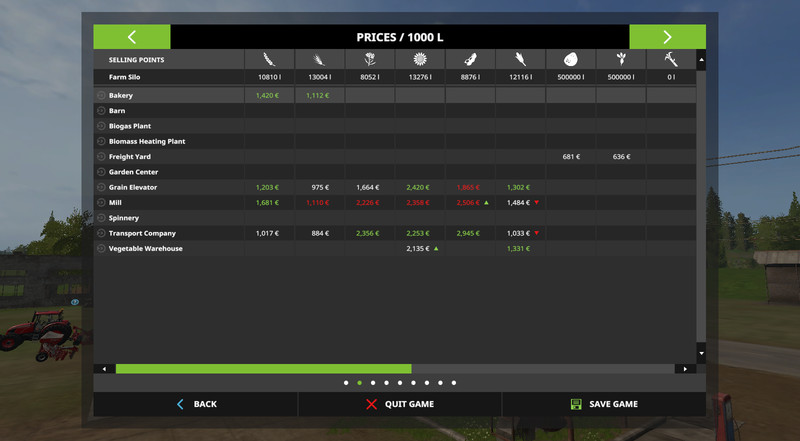This screenshot has width=800, height=441.
Task: Click the corn cob column icon
Action: [x=520, y=60]
